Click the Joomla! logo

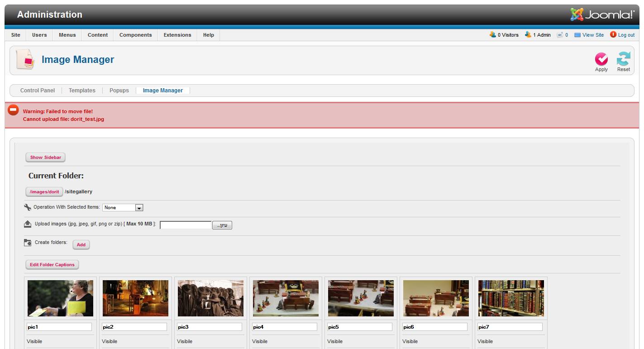602,14
